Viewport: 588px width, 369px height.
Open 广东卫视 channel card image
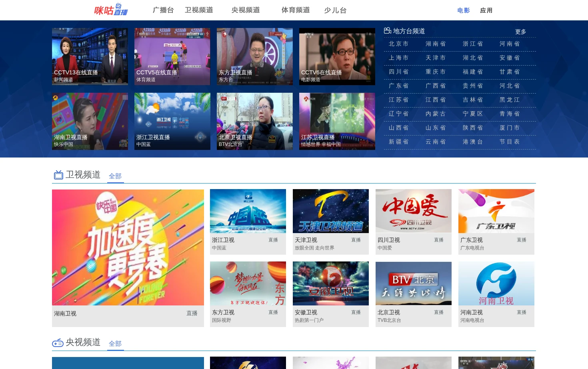click(496, 211)
